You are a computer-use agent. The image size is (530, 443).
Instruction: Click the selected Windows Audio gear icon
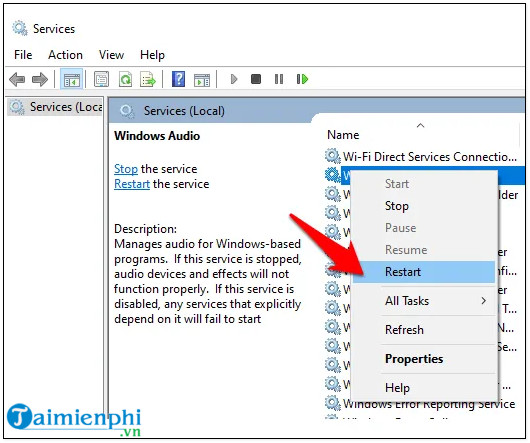click(x=333, y=175)
